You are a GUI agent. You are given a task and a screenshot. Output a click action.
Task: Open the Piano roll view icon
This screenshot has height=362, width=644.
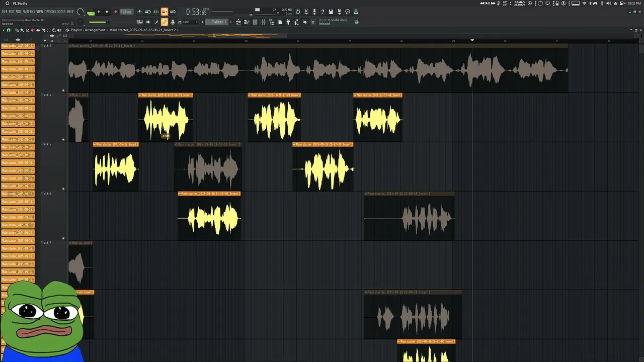247,22
